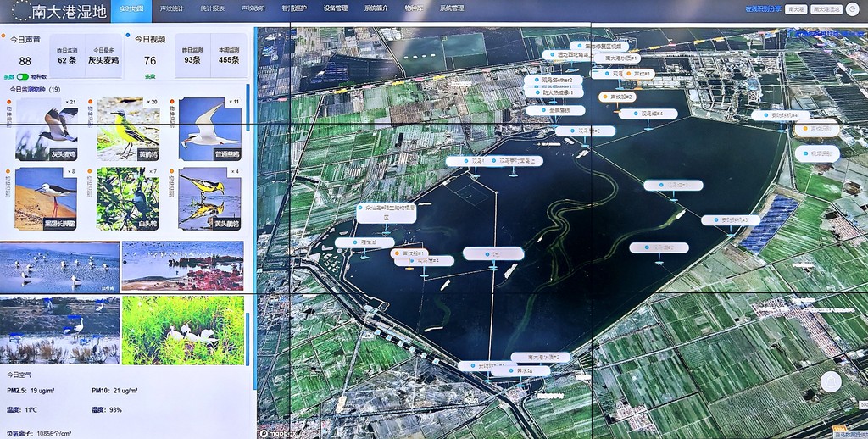Open the 普通燕鸥 species thumbnail
868x439 pixels.
pos(210,130)
